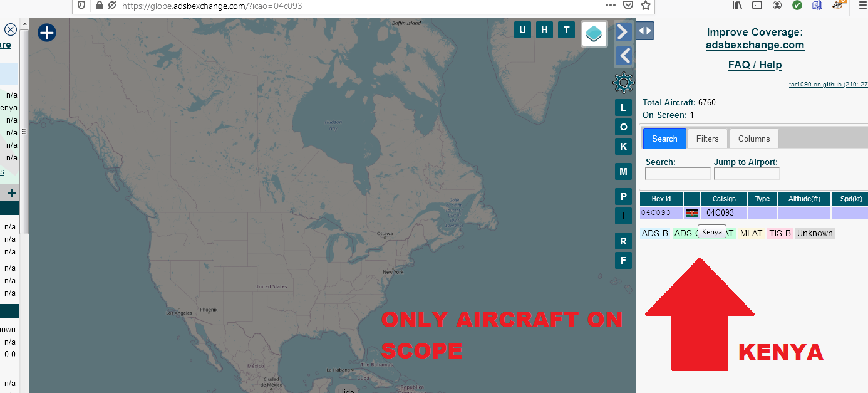The image size is (868, 393).
Task: Toggle Firefox sidebar view icon
Action: coord(758,6)
